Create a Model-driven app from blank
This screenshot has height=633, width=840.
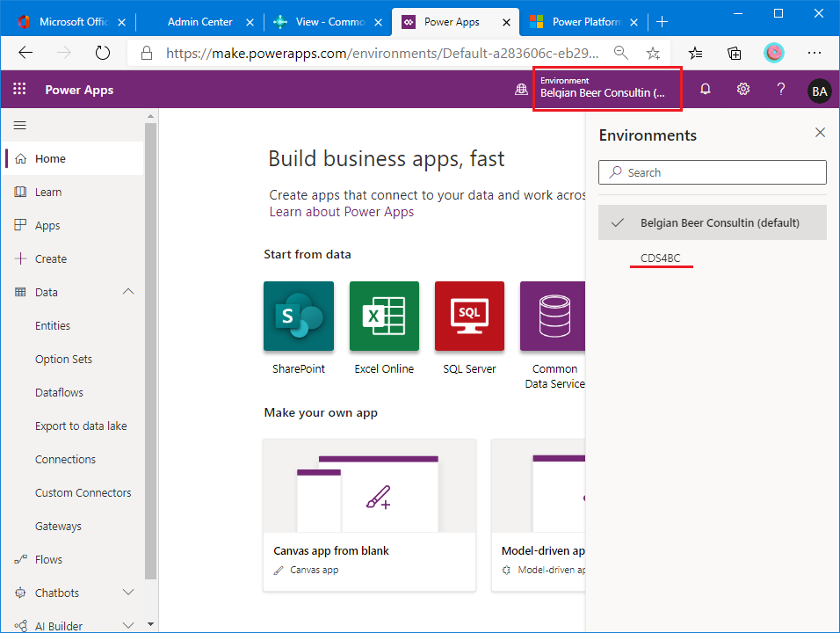(539, 515)
